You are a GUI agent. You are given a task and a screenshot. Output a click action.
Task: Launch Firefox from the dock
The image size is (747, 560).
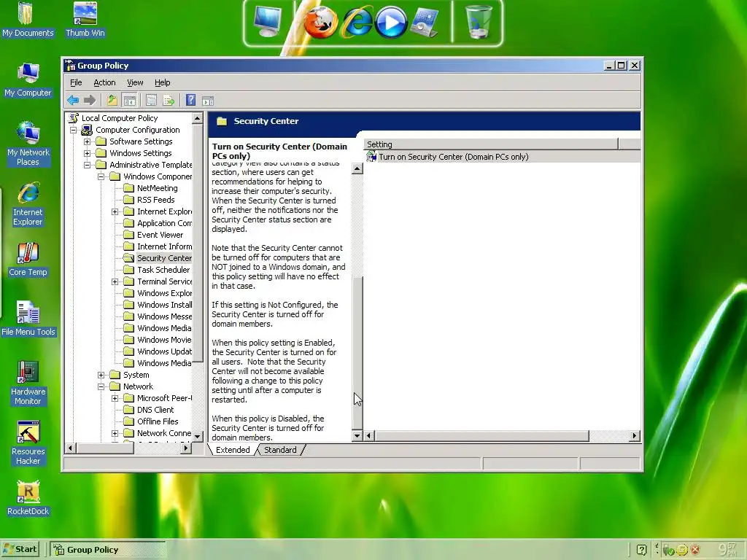pos(321,22)
